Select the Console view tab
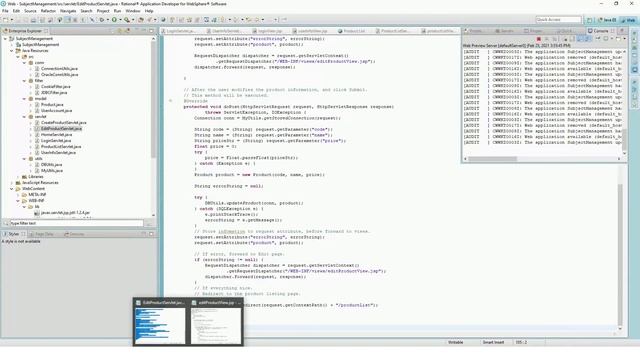This screenshot has width=640, height=360. coord(600,31)
